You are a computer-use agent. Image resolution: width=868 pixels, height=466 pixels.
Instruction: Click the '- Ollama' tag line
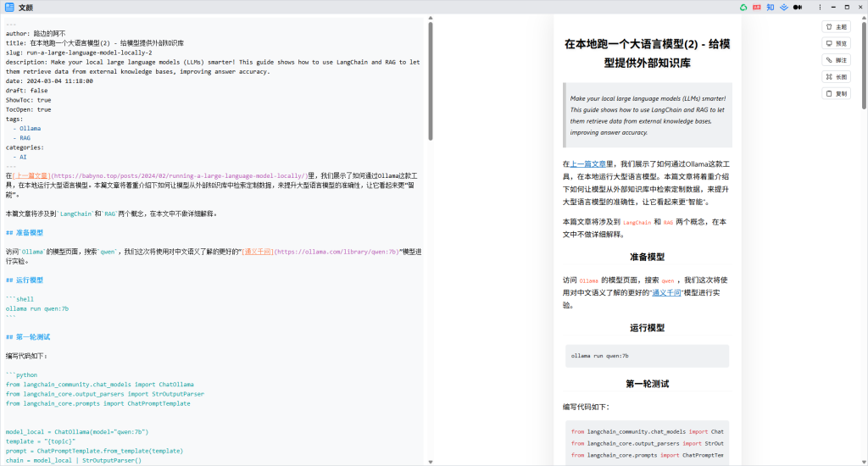(x=27, y=129)
